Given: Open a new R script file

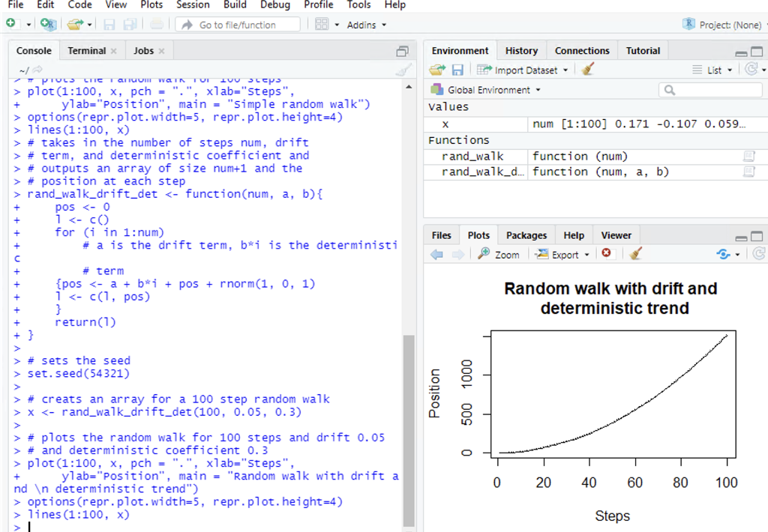Looking at the screenshot, I should [12, 23].
